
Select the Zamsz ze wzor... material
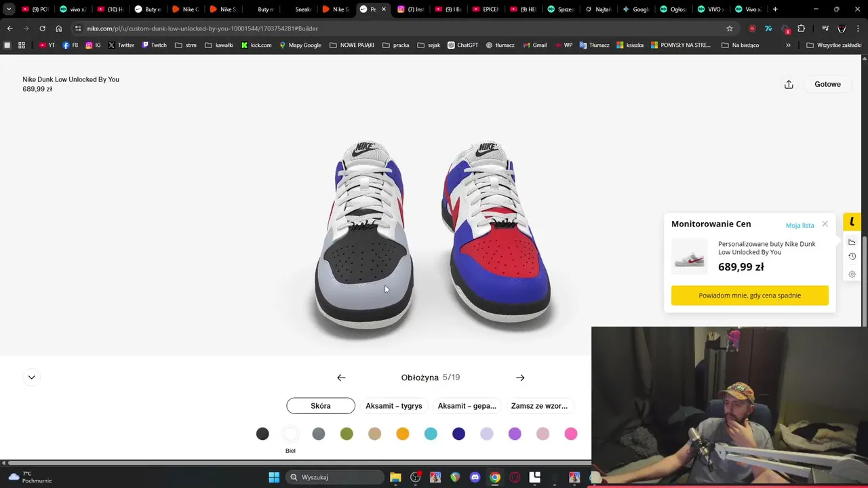[x=539, y=406]
